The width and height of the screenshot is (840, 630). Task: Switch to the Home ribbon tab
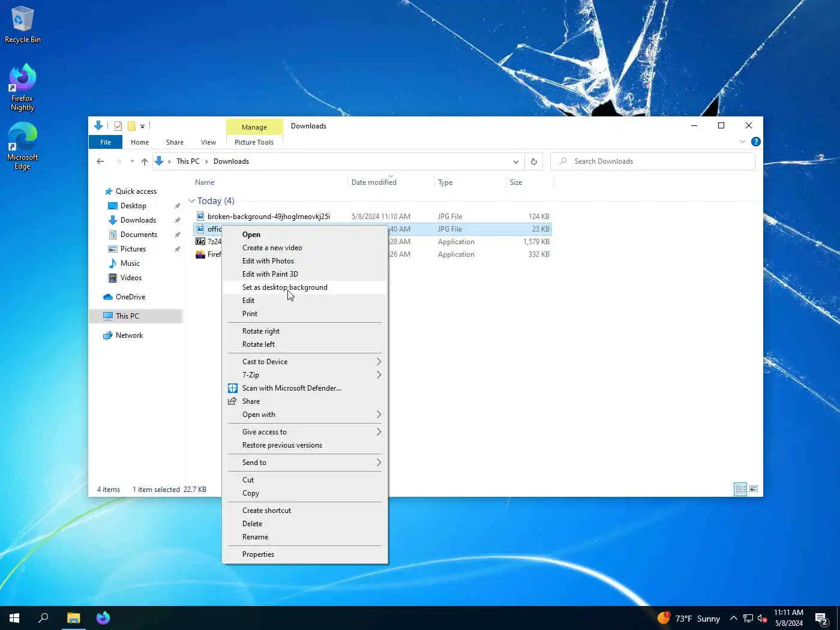[x=140, y=142]
